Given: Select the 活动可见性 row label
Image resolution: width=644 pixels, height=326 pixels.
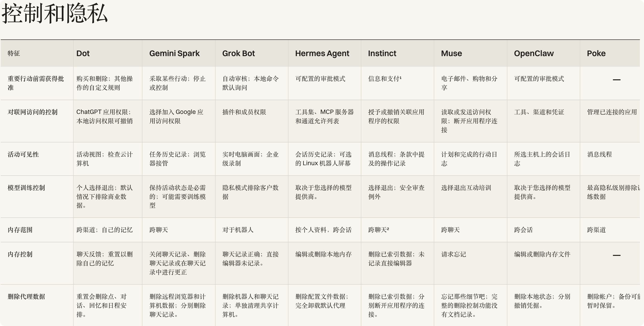Looking at the screenshot, I should coord(23,155).
